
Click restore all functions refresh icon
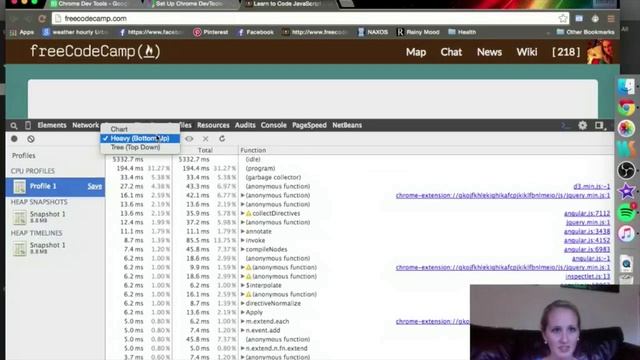click(x=222, y=139)
